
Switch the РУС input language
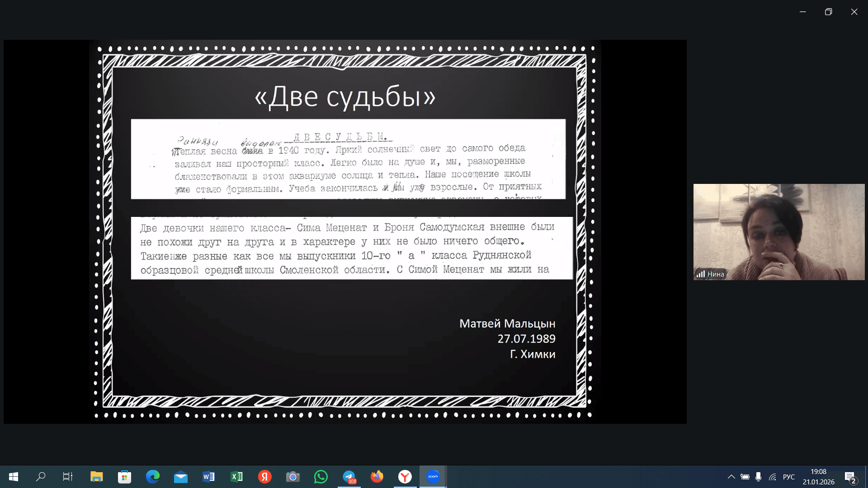[789, 477]
